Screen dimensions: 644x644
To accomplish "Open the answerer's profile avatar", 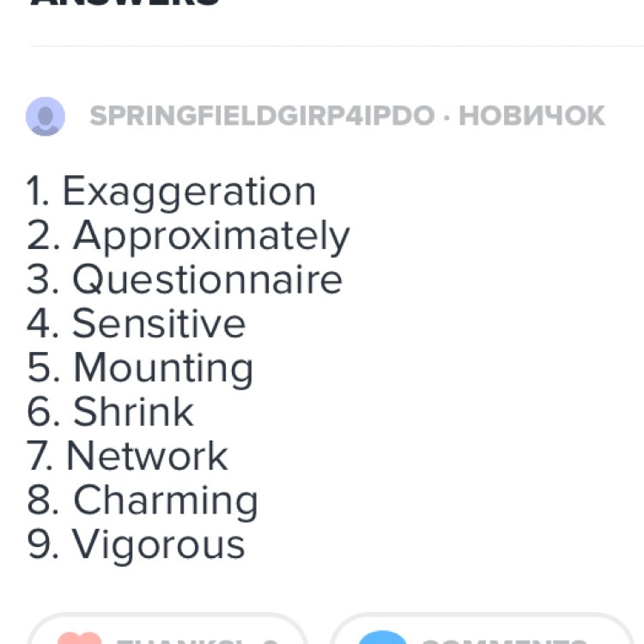I will pyautogui.click(x=46, y=116).
